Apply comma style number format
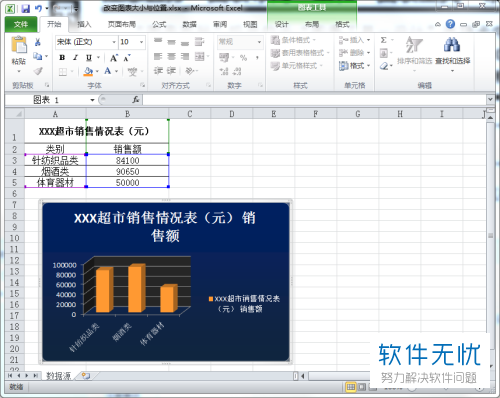Screen dimensions: 500x398 [x=257, y=58]
